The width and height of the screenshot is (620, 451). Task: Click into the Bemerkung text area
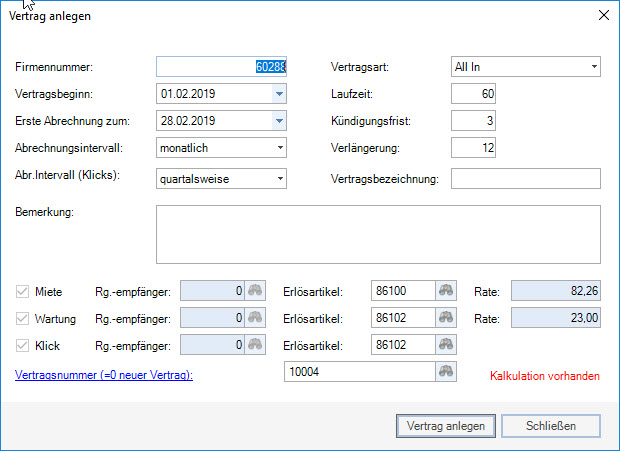(377, 234)
